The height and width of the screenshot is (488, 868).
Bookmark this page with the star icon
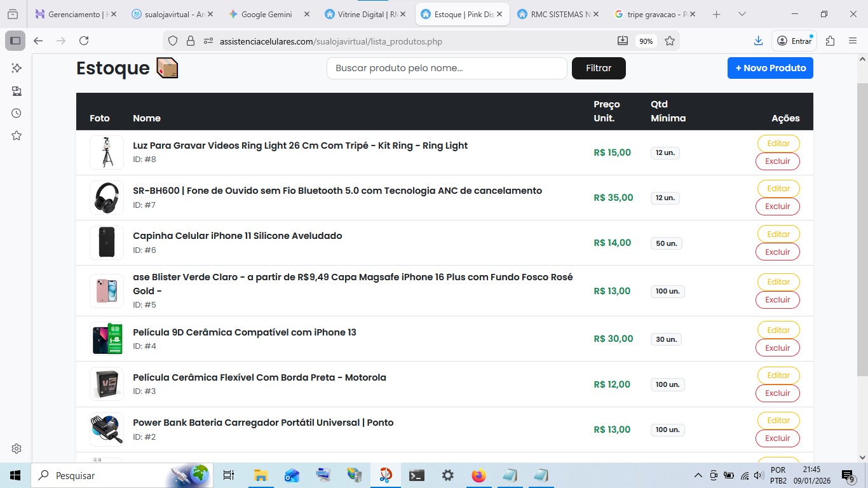669,41
